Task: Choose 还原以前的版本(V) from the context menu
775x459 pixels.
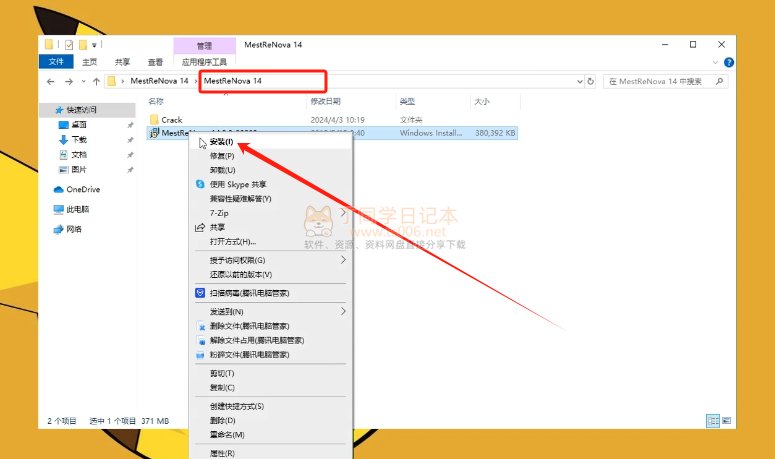Action: [271, 275]
